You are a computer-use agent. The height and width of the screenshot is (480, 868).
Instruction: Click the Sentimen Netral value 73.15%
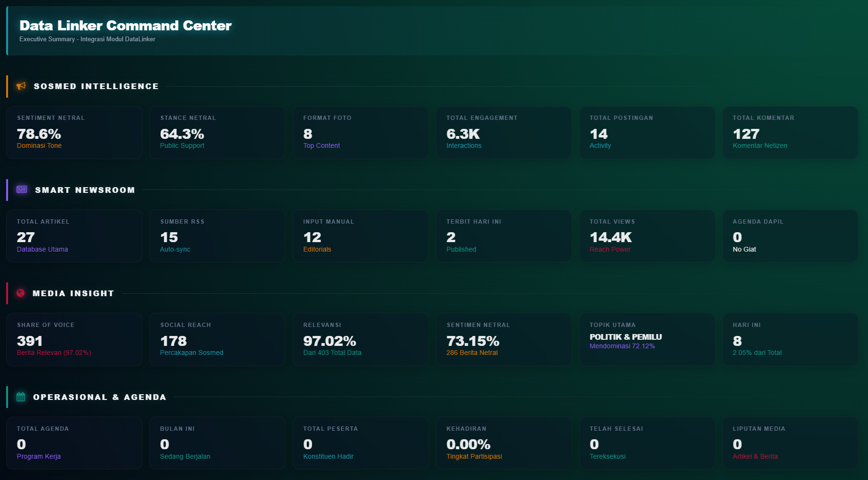(x=473, y=341)
